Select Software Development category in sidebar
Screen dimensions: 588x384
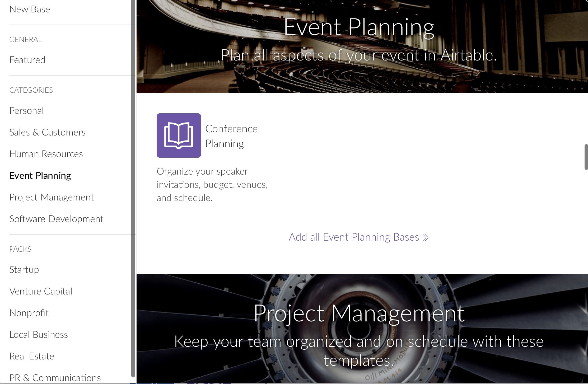[56, 219]
